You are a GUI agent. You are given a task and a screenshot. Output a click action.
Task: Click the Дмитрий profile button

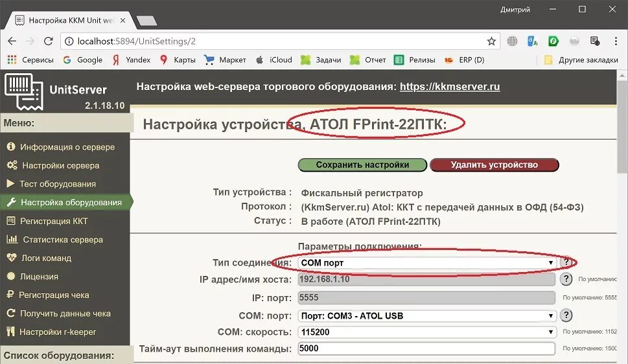click(515, 9)
